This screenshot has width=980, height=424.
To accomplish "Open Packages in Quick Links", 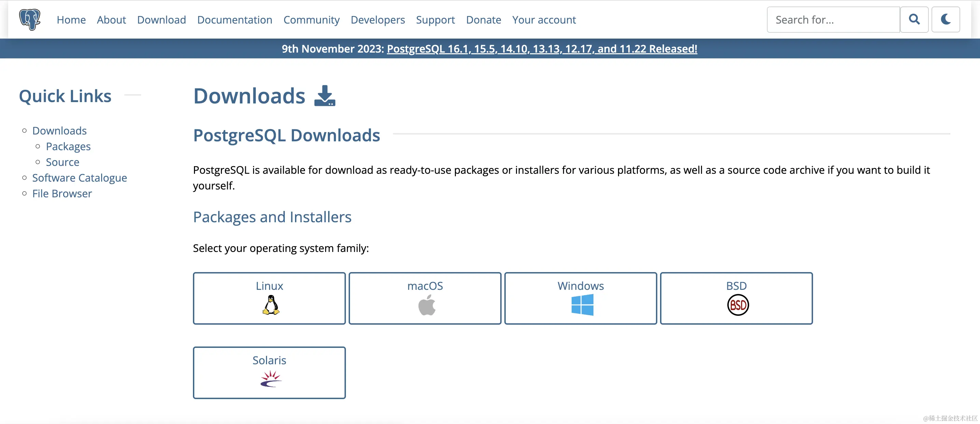I will pos(68,146).
